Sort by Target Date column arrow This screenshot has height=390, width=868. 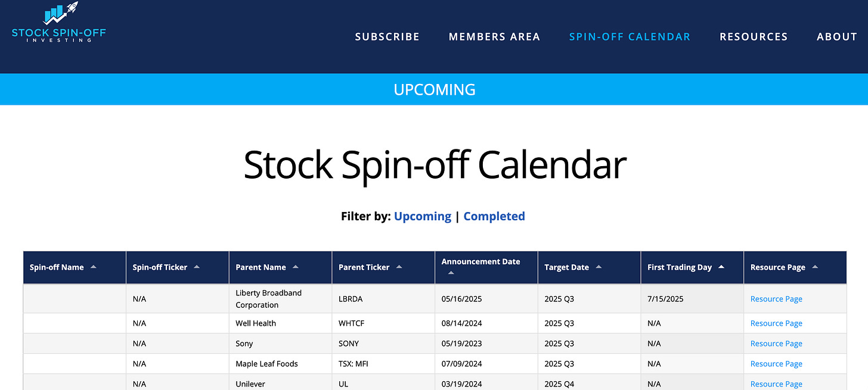click(599, 267)
